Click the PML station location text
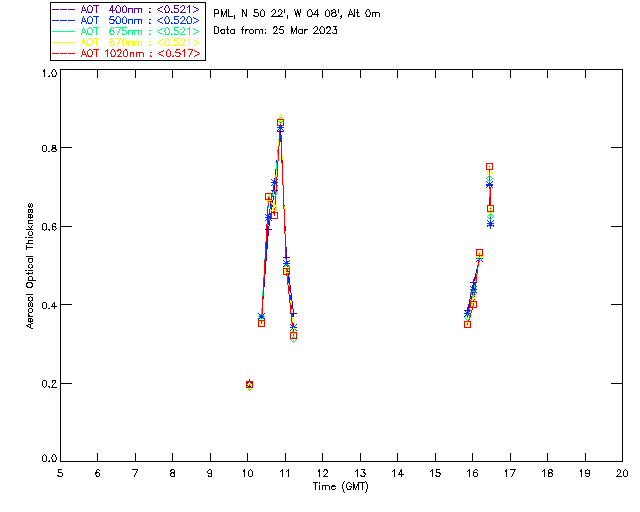Image resolution: width=640 pixels, height=512 pixels. (x=297, y=14)
